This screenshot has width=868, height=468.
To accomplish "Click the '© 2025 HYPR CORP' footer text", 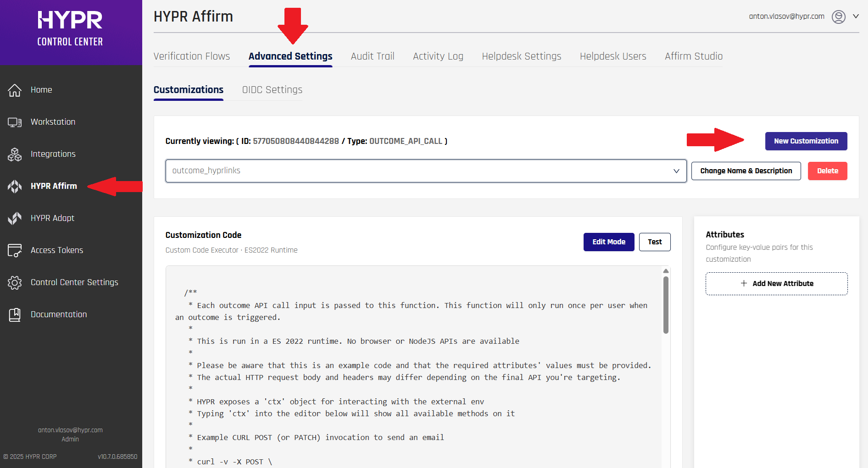I will click(30, 457).
